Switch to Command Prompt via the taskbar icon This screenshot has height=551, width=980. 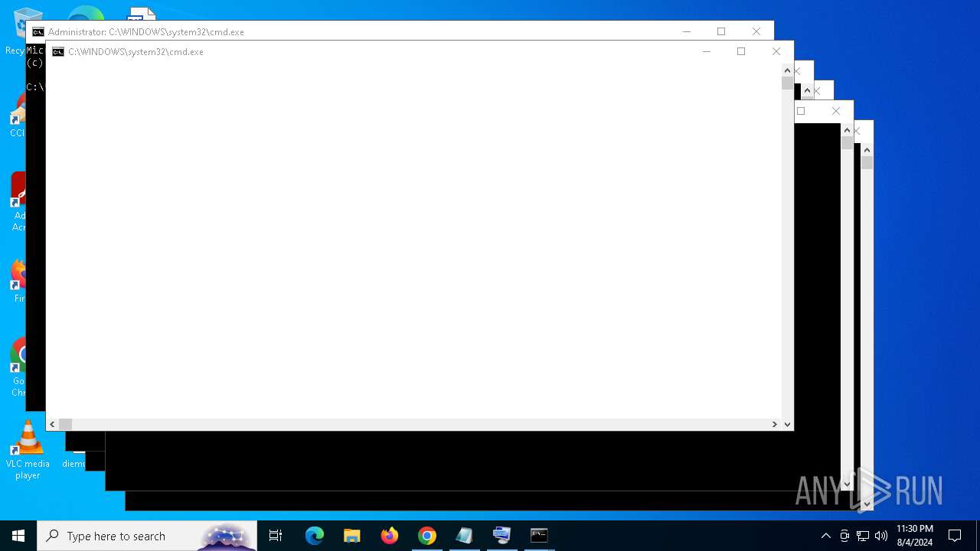coord(540,536)
